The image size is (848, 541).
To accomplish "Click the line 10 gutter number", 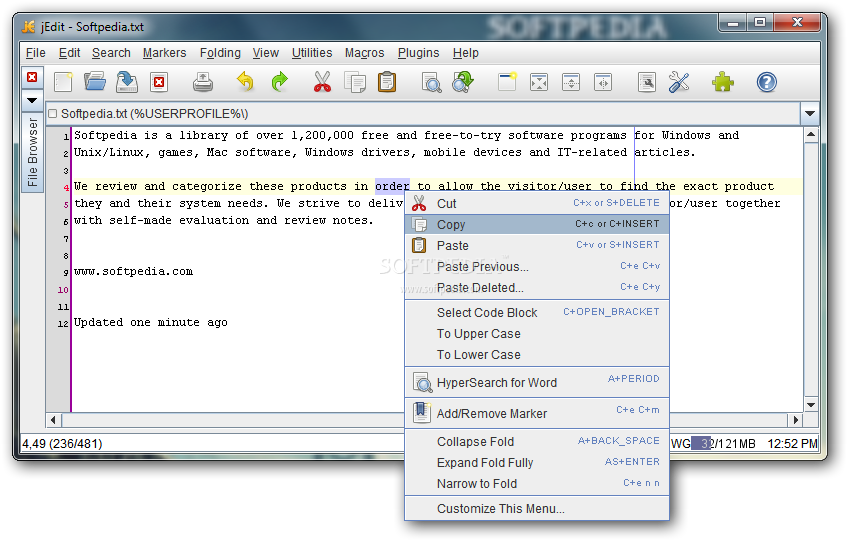I will [63, 290].
